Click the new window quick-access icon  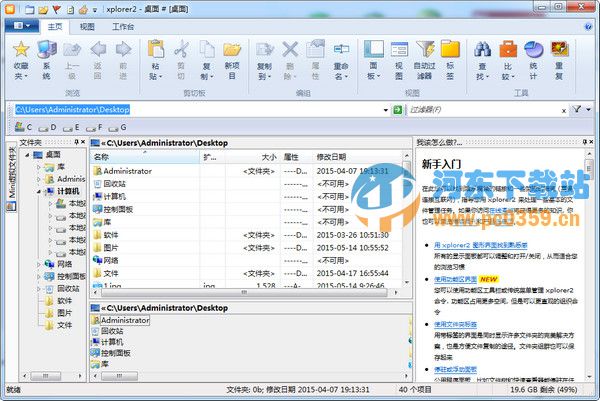coord(29,10)
